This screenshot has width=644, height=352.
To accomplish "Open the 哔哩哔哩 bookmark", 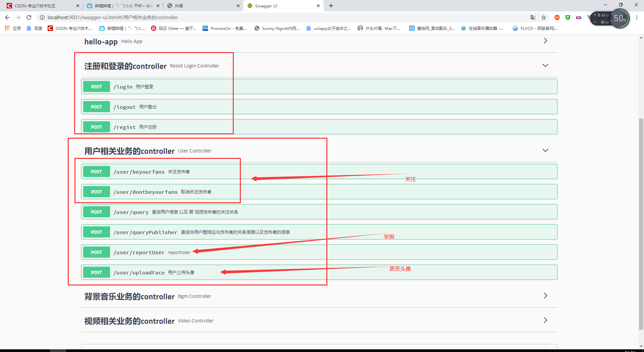I will tap(122, 28).
